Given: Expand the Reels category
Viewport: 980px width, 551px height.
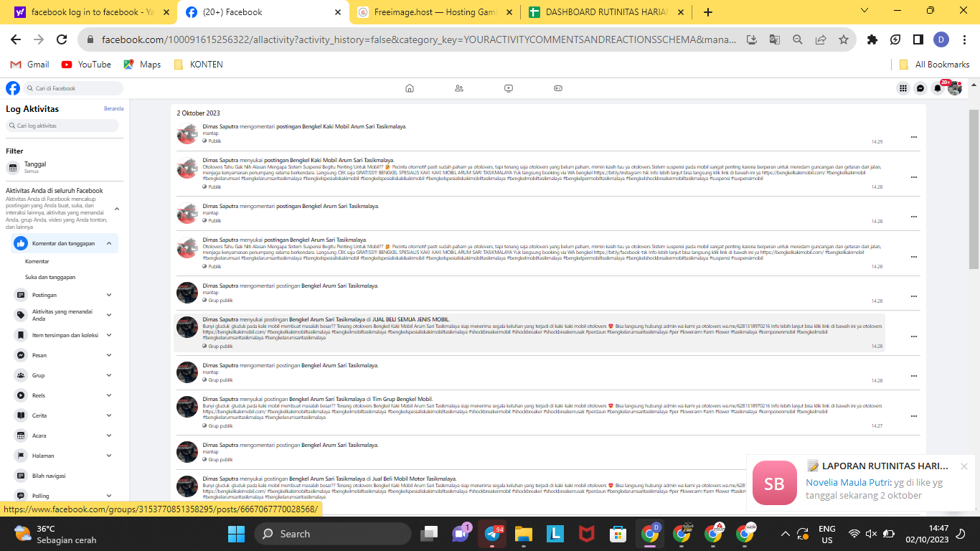Looking at the screenshot, I should pyautogui.click(x=109, y=395).
